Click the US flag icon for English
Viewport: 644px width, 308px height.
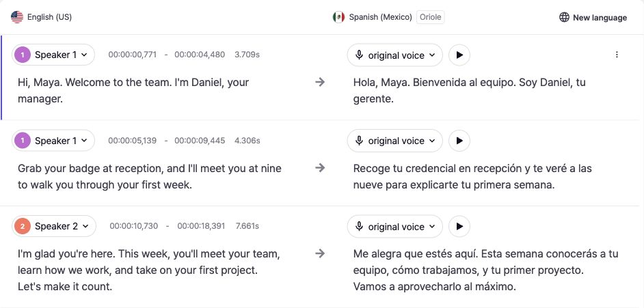(17, 17)
